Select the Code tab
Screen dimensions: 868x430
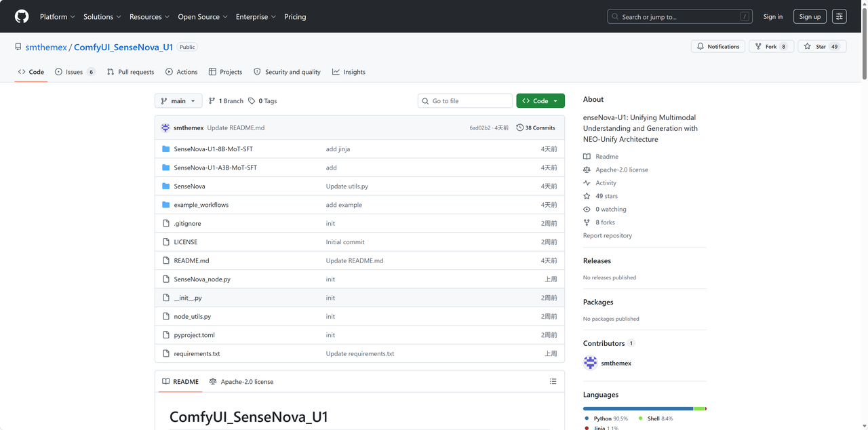click(31, 72)
